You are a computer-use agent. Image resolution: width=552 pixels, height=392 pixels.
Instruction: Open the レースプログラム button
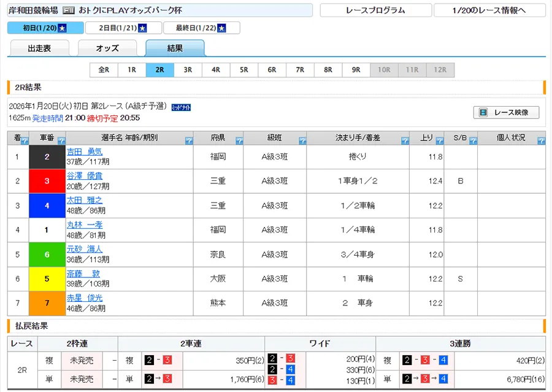tap(375, 10)
